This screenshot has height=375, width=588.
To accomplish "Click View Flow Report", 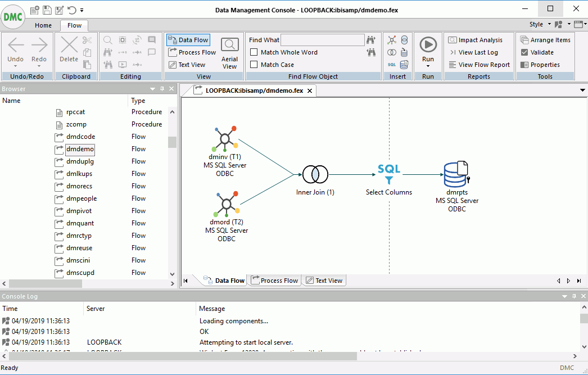I will (480, 65).
